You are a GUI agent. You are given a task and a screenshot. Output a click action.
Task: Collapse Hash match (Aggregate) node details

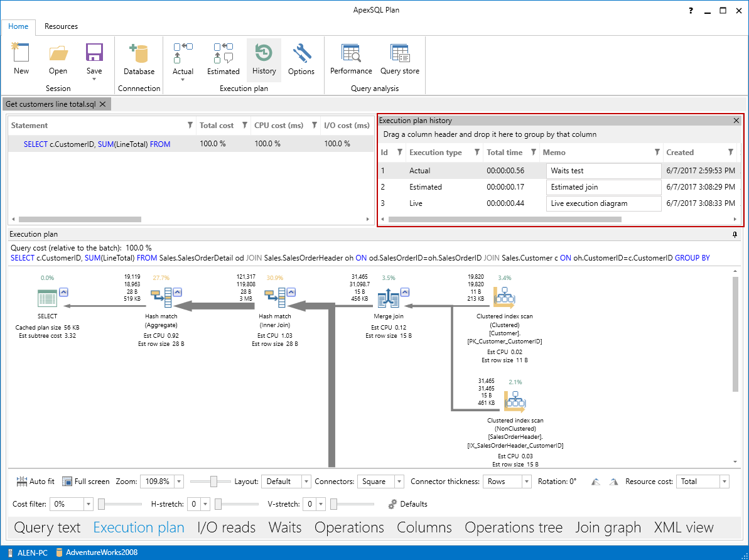tap(178, 293)
